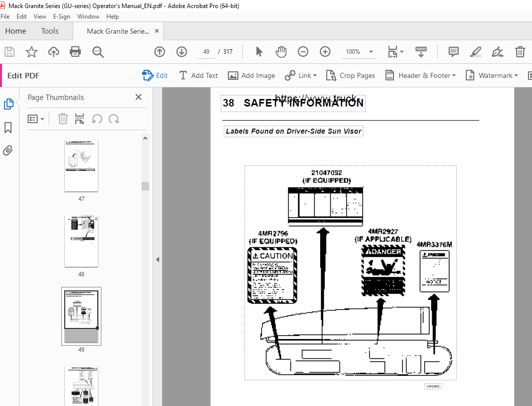
Task: Open the Attachments panel
Action: pyautogui.click(x=8, y=150)
